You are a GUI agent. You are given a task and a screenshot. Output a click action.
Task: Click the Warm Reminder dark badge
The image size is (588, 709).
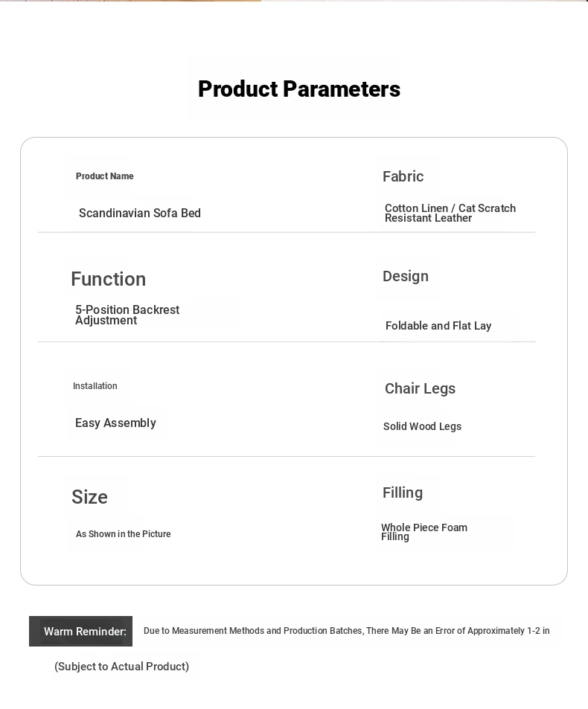81,631
